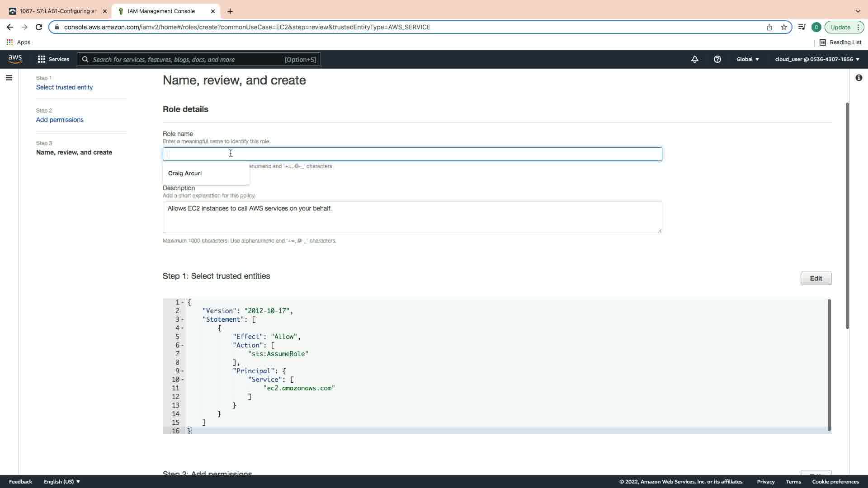This screenshot has height=488, width=868.
Task: Click into the Description text area
Action: tap(412, 217)
